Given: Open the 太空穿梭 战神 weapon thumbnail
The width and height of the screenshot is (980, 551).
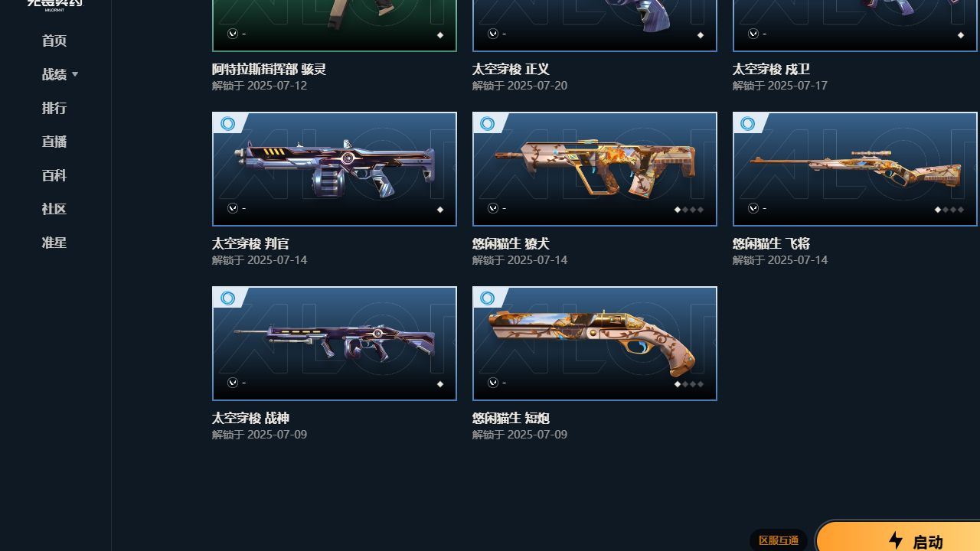Looking at the screenshot, I should (335, 344).
